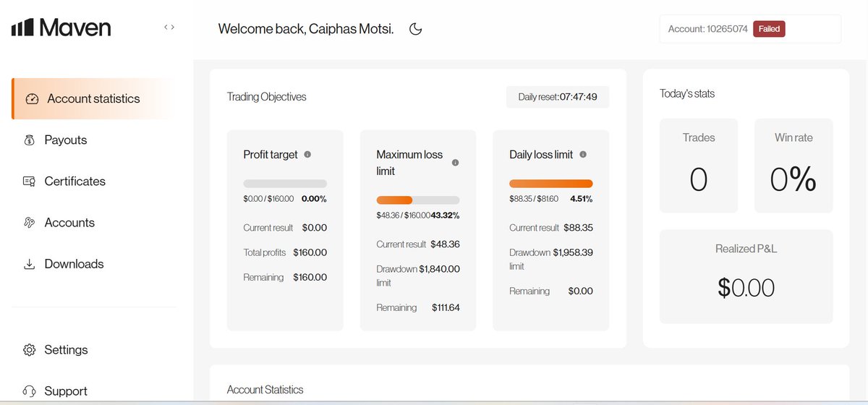Show Profit target info tooltip icon
The image size is (868, 405).
pyautogui.click(x=307, y=154)
